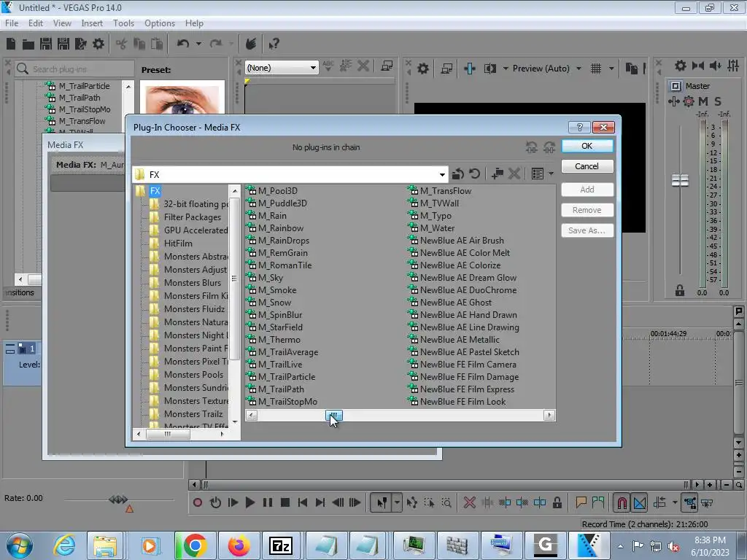Image resolution: width=747 pixels, height=560 pixels.
Task: Click the Search plug-ins field
Action: tap(74, 69)
